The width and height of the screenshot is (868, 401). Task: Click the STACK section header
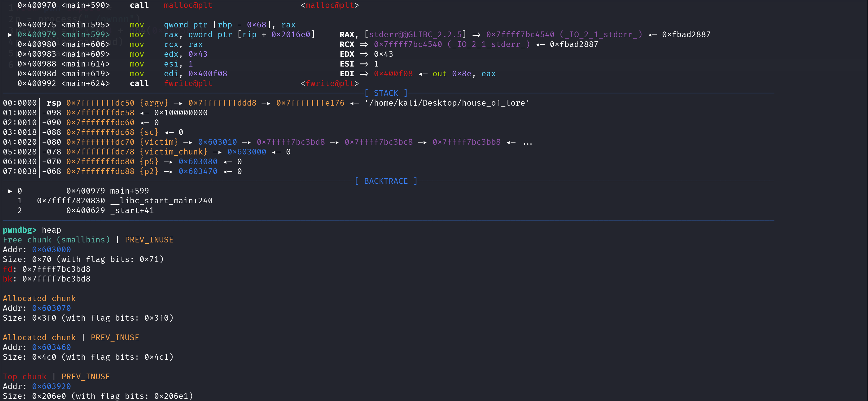(386, 93)
